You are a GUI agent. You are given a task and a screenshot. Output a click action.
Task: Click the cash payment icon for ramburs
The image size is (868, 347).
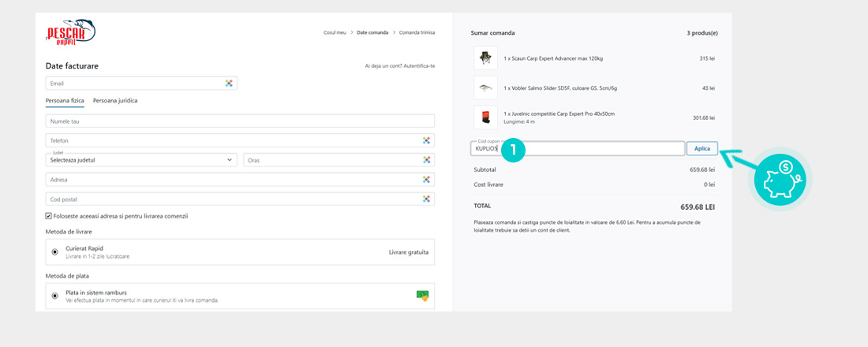[422, 296]
